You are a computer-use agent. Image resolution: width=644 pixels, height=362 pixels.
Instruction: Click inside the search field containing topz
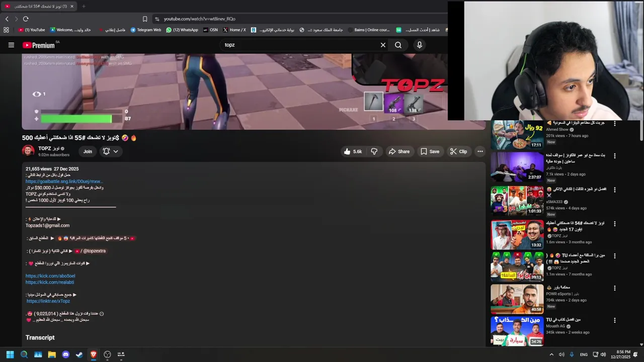click(299, 45)
